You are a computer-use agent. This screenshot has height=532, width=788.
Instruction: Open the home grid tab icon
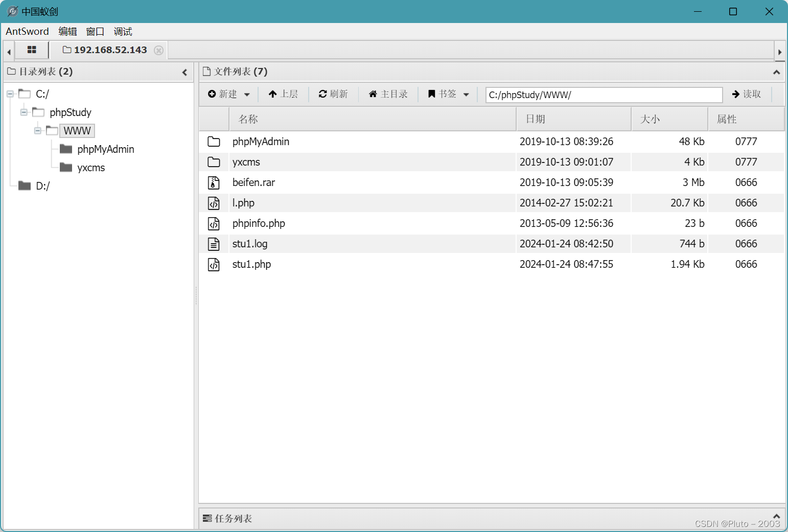tap(32, 50)
